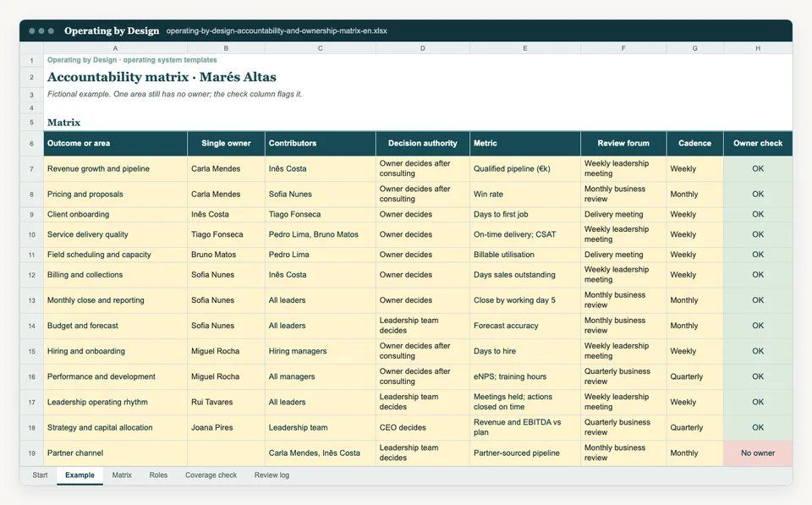Image resolution: width=812 pixels, height=505 pixels.
Task: Select column D header
Action: (423, 48)
